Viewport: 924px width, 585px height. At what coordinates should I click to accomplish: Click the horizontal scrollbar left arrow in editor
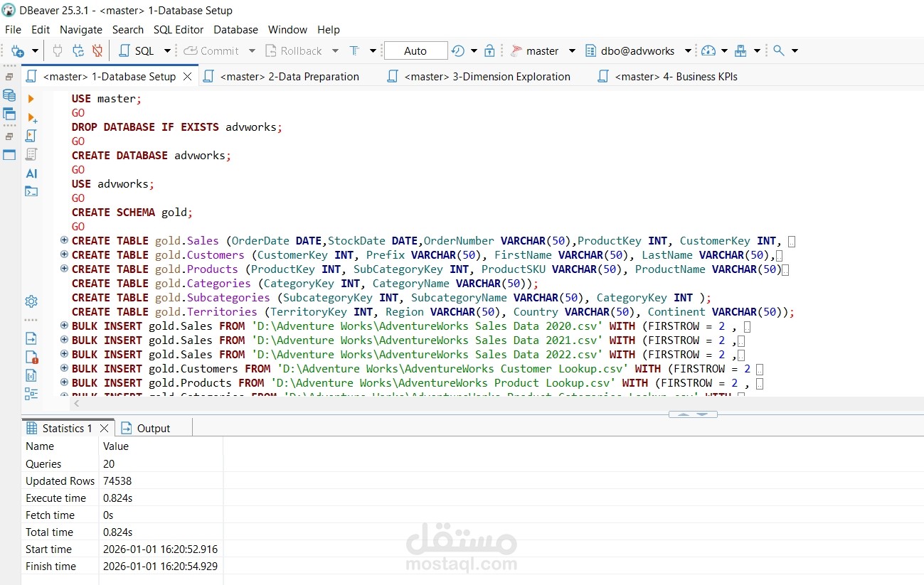(x=77, y=404)
